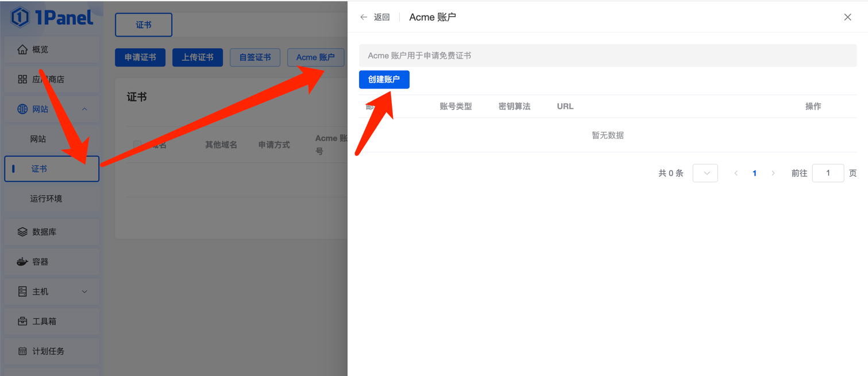868x376 pixels.
Task: Close the Acme 账户 drawer
Action: tap(847, 17)
